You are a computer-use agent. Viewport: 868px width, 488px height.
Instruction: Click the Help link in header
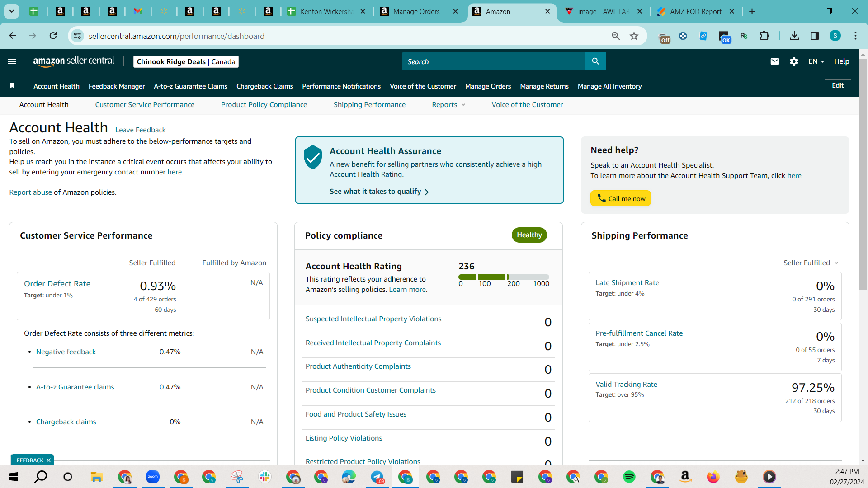point(841,61)
